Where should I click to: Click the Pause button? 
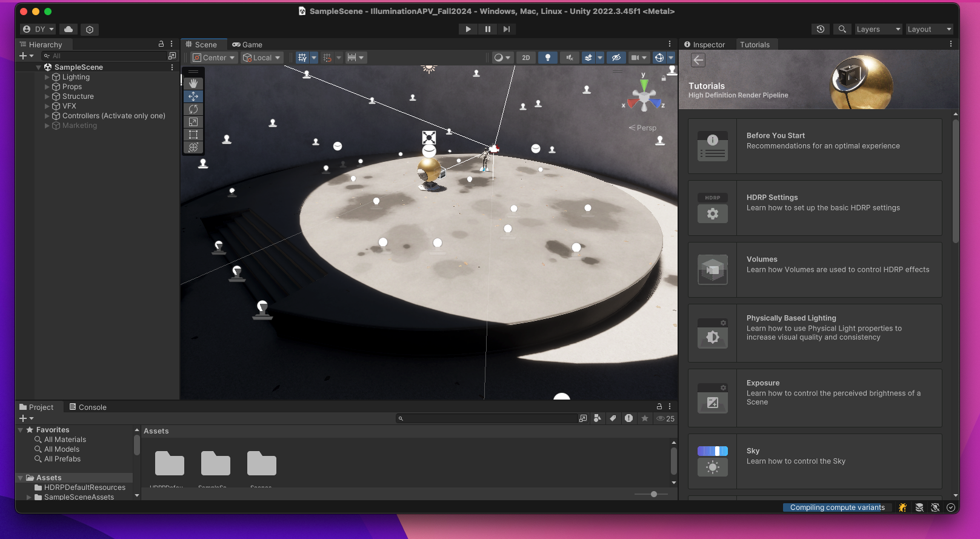[488, 29]
